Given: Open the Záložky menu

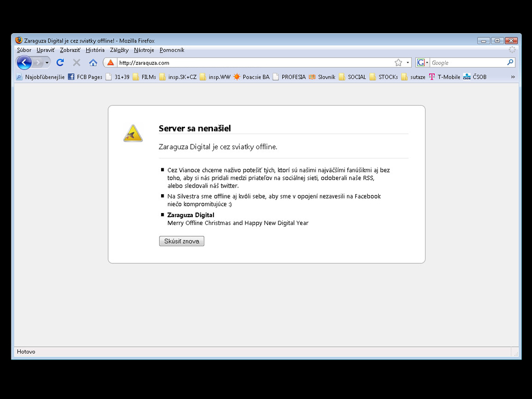Looking at the screenshot, I should coord(119,50).
